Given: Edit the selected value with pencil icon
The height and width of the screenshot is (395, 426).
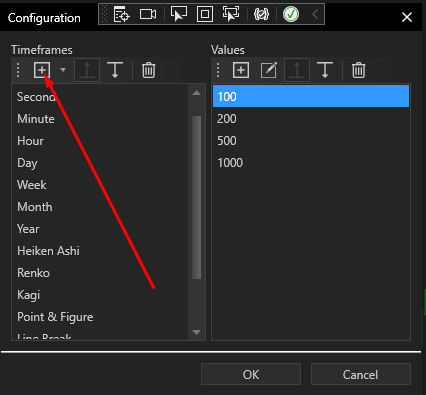Looking at the screenshot, I should (x=269, y=70).
